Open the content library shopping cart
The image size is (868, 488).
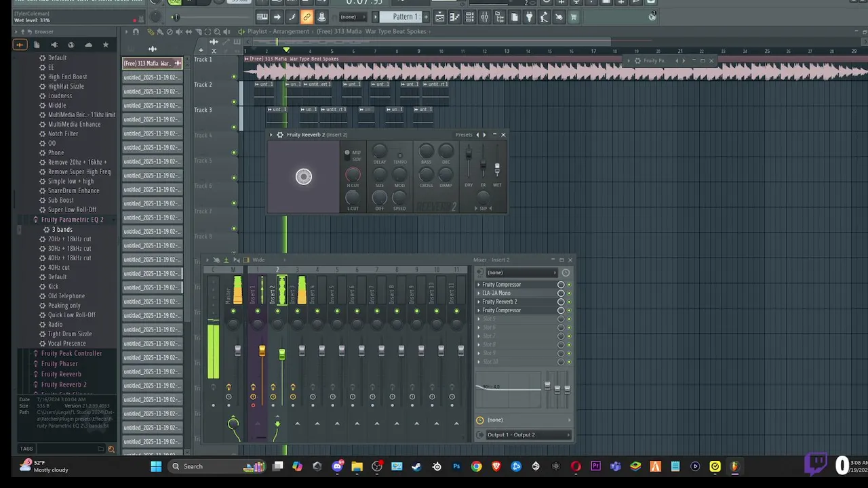574,17
